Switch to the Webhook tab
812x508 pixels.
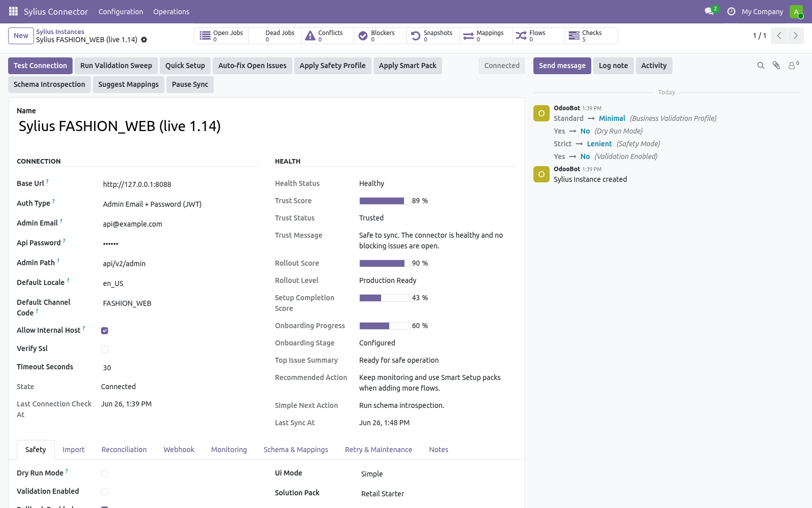[179, 450]
